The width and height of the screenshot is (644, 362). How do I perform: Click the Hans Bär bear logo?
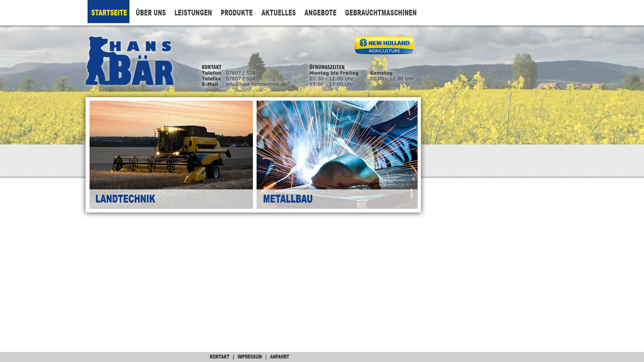click(x=129, y=61)
